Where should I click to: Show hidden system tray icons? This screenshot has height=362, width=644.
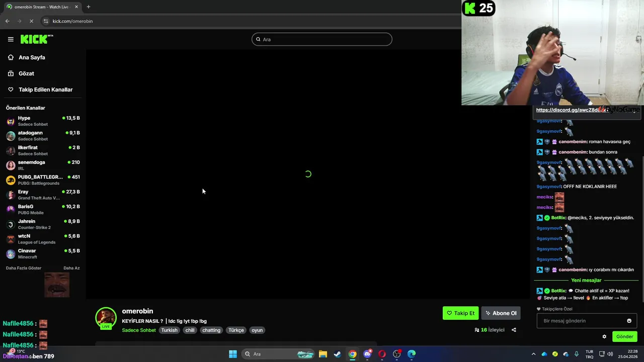[533, 354]
